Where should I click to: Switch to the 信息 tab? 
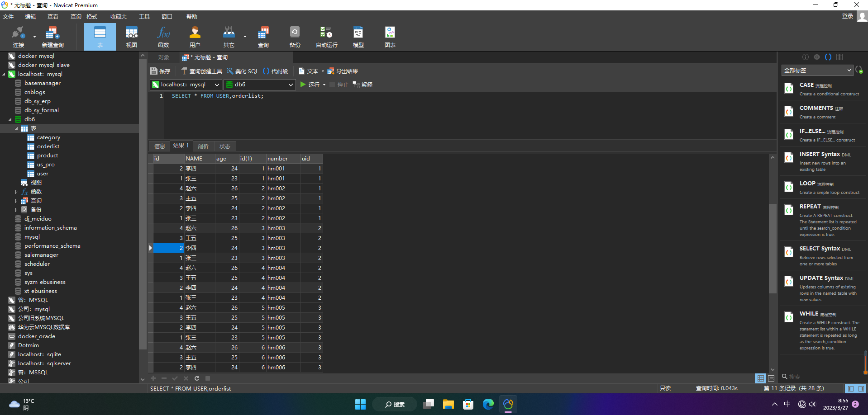click(160, 146)
